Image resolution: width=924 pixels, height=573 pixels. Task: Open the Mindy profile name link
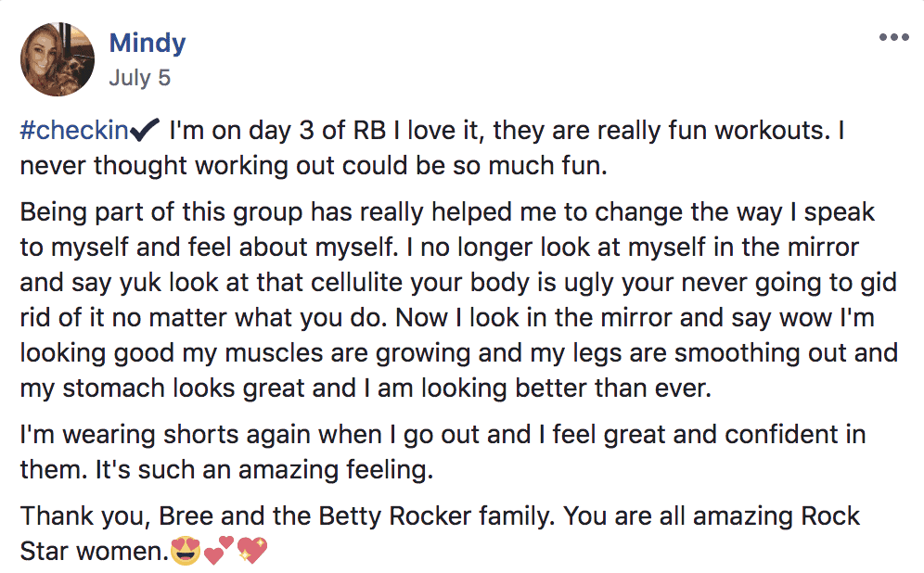148,44
